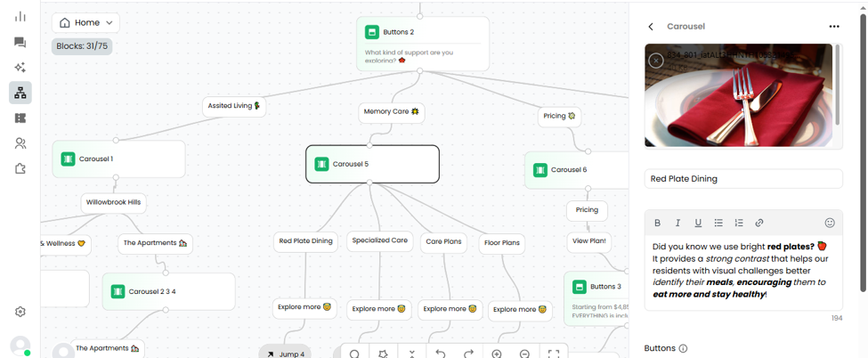
Task: Toggle italic formatting in editor
Action: 677,223
